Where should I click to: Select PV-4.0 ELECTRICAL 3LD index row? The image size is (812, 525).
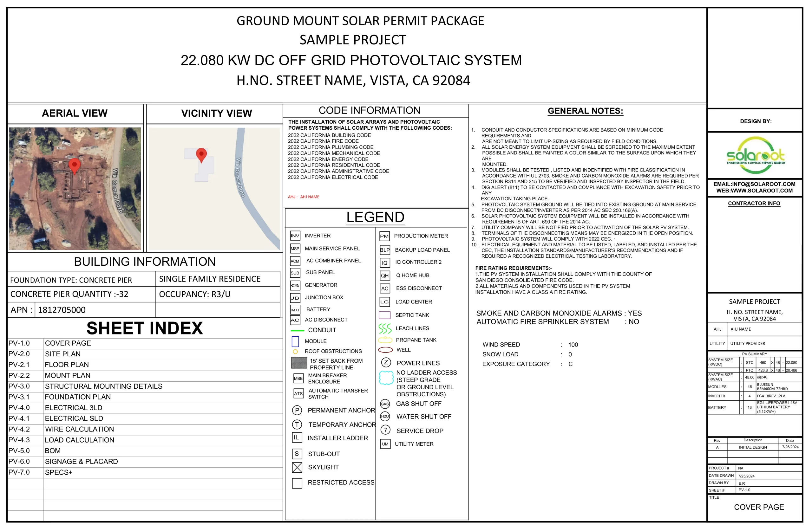pos(145,408)
